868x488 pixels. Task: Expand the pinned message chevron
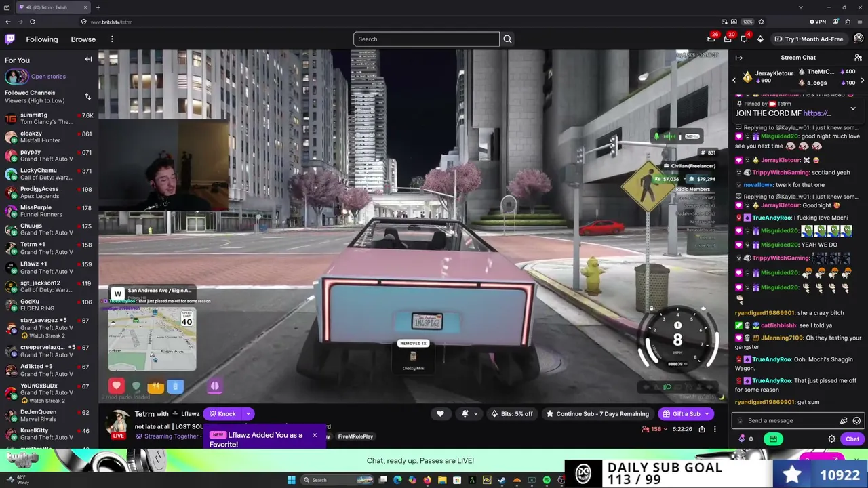[853, 108]
